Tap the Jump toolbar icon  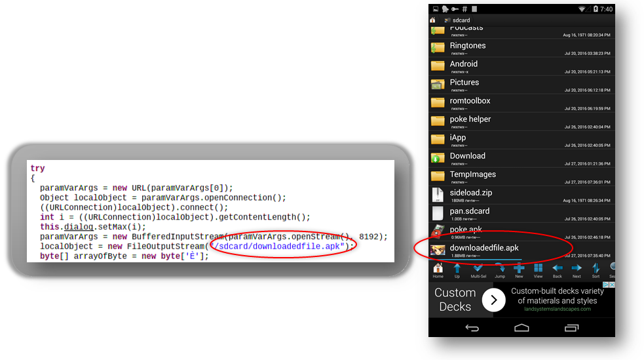tap(500, 270)
